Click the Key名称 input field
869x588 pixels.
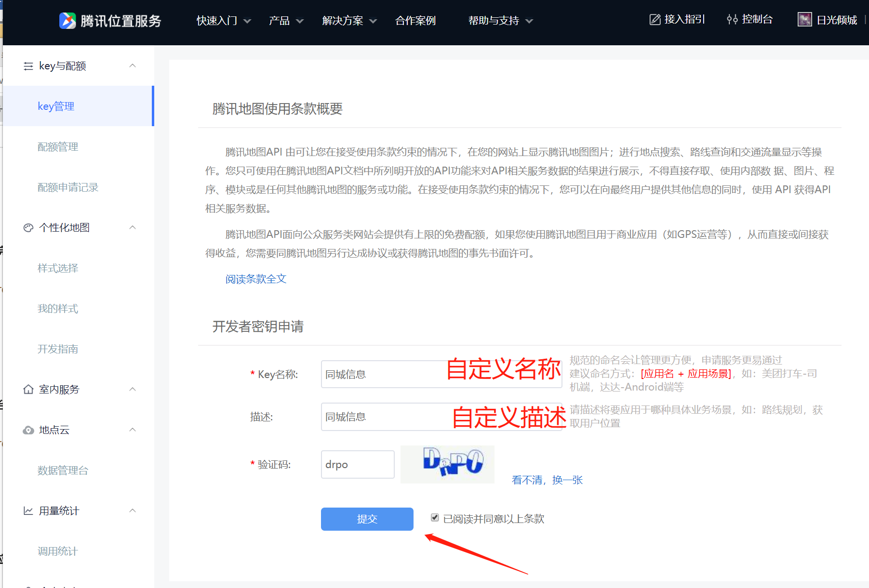coord(441,374)
